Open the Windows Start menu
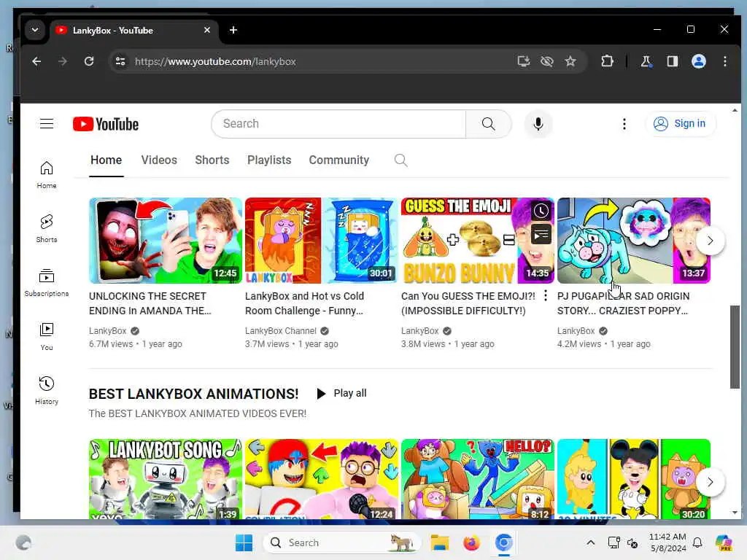The image size is (747, 560). tap(244, 542)
